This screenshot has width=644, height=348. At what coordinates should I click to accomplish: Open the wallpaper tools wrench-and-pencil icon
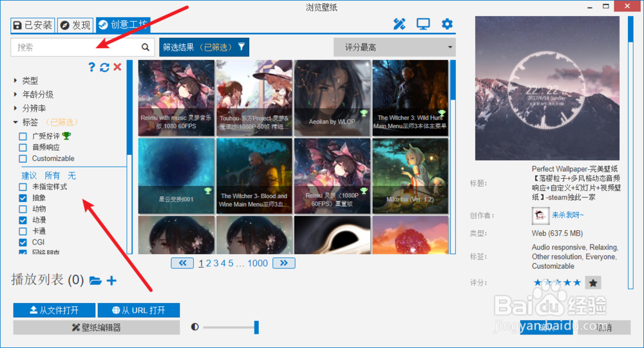(x=399, y=24)
